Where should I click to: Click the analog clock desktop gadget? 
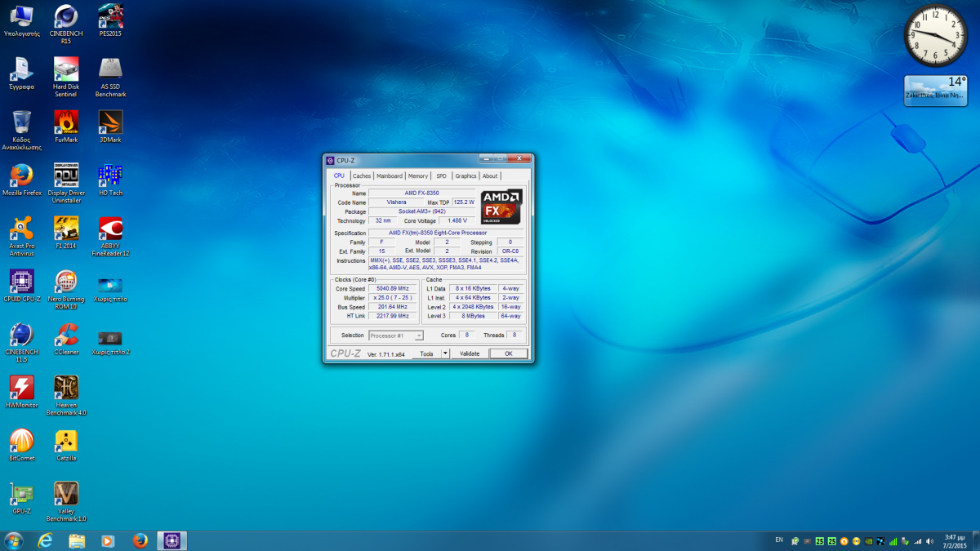[x=935, y=36]
